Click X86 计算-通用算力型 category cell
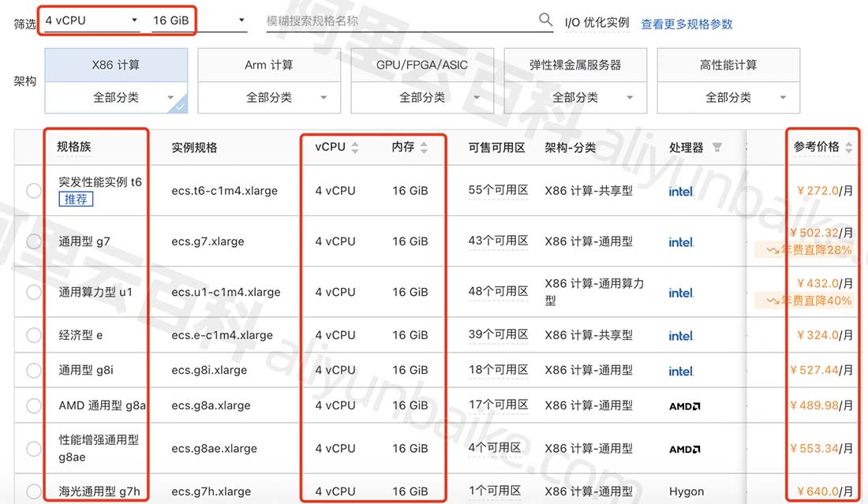Viewport: 868px width, 504px height. (594, 292)
